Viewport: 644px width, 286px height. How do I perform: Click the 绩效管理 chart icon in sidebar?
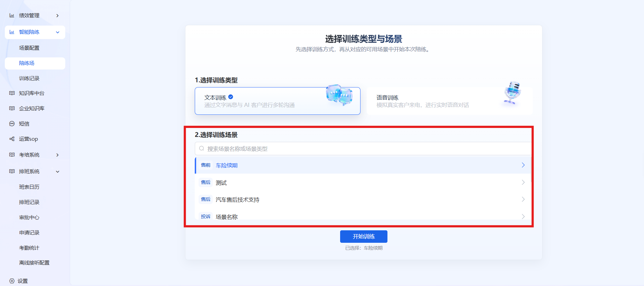point(12,16)
